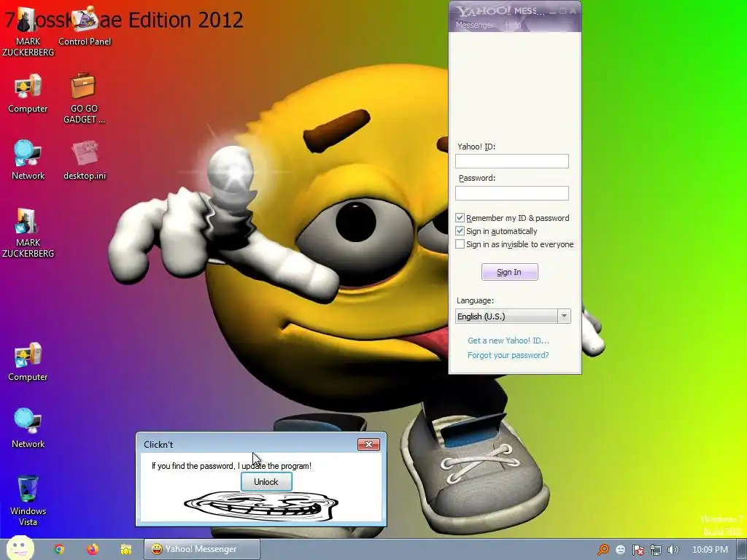This screenshot has height=560, width=747.
Task: Click Forgot your password? link
Action: 508,355
